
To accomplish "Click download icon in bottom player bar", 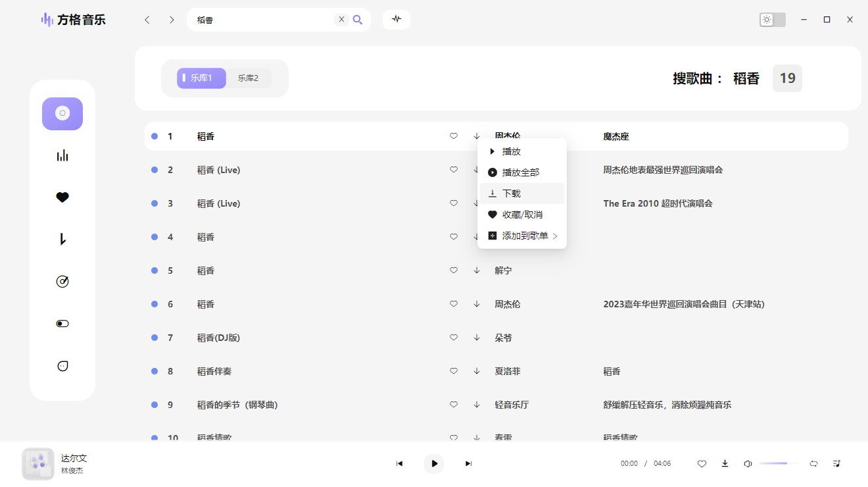I will (x=725, y=463).
